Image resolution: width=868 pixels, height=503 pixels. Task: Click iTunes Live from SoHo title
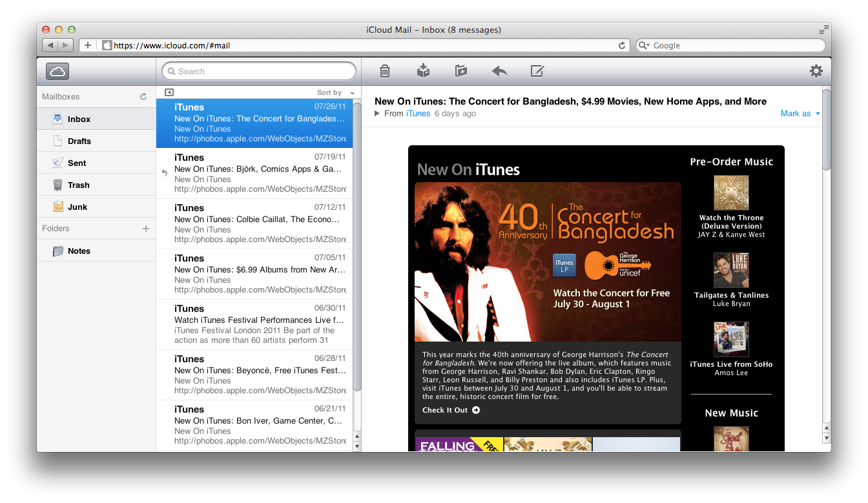(x=731, y=364)
